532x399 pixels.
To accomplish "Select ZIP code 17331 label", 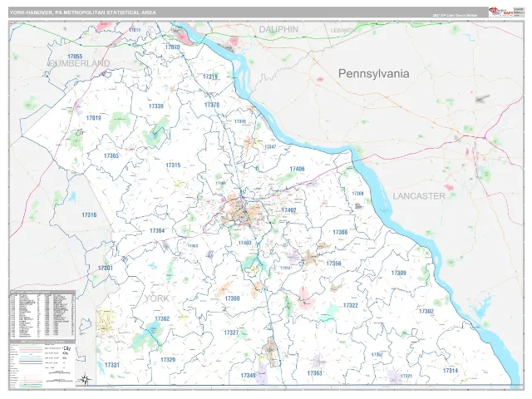I will (x=112, y=365).
